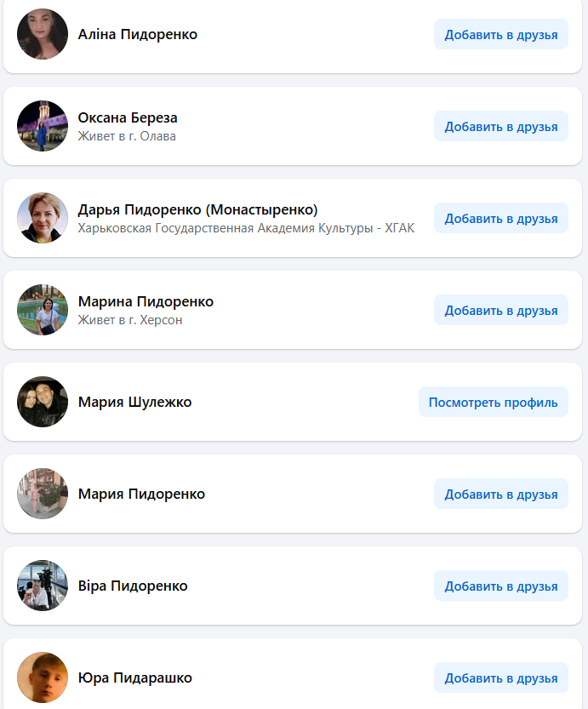
Task: Click Дарья Пидоренко (Монастыренко)'s profile picture
Action: [43, 218]
